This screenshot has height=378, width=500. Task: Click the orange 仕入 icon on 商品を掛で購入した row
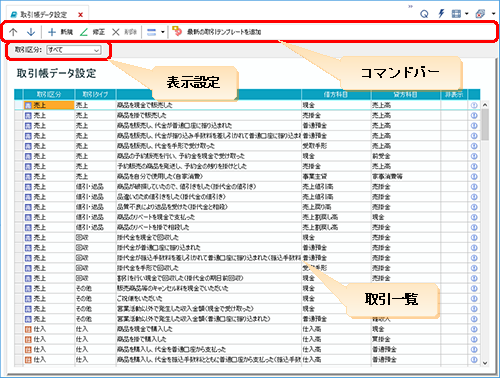coord(28,339)
